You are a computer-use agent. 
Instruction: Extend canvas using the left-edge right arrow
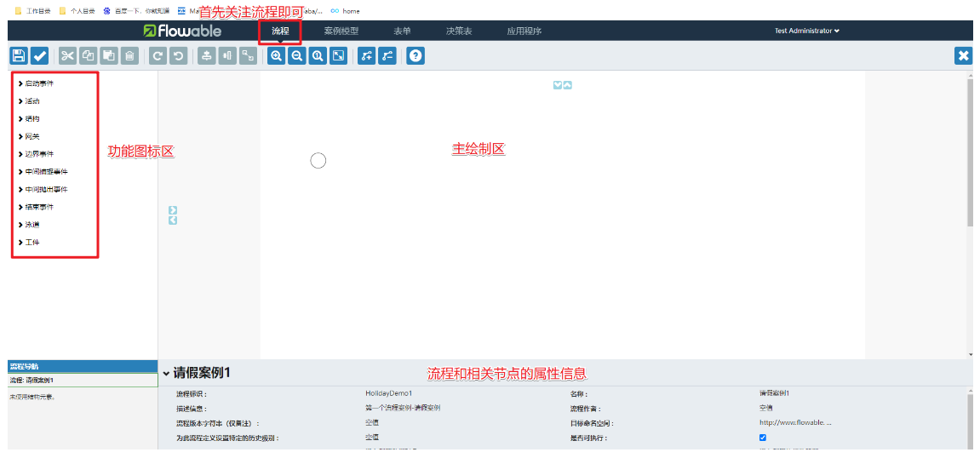point(173,210)
